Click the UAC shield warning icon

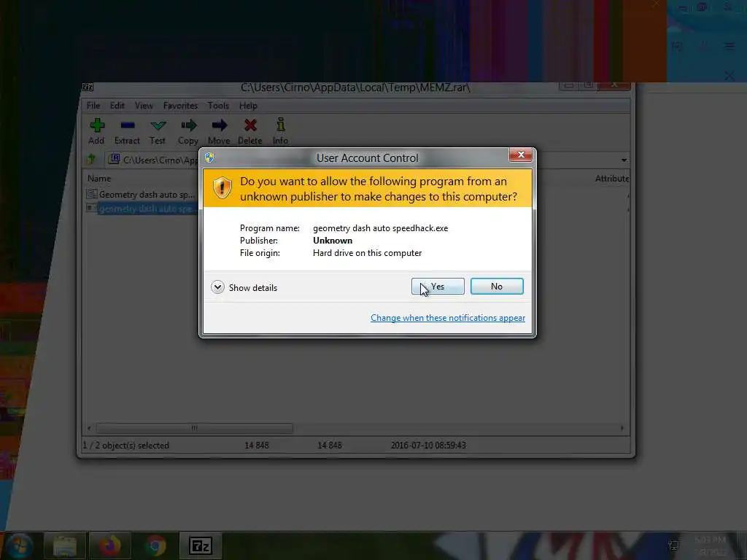(222, 187)
